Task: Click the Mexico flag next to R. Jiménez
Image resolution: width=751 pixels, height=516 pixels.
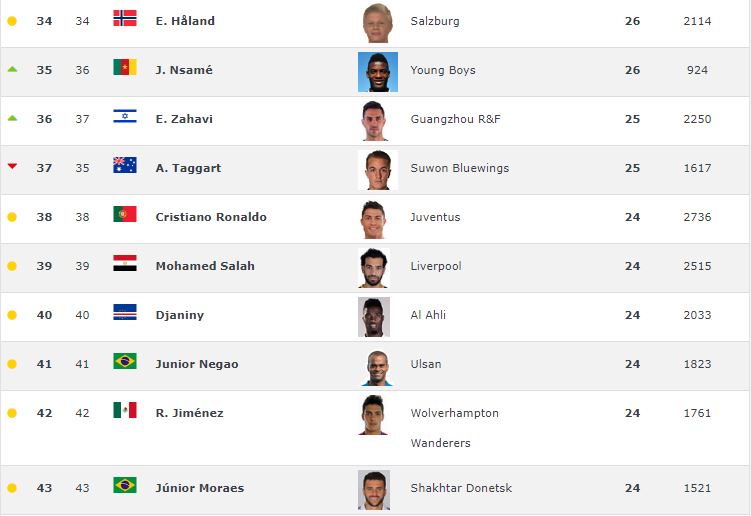Action: coord(125,410)
